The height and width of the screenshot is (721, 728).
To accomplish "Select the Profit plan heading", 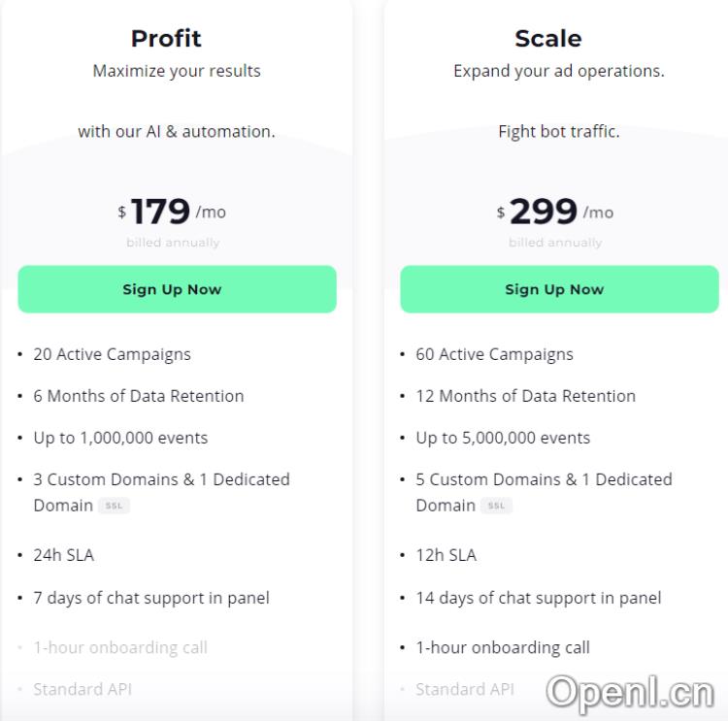I will pos(166,39).
